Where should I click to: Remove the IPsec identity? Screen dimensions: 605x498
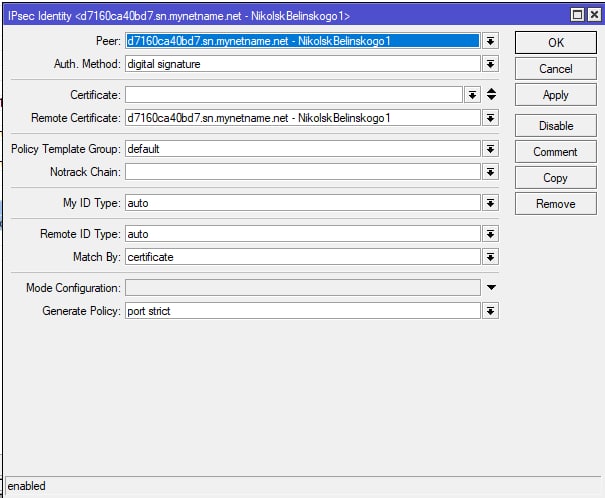pyautogui.click(x=556, y=204)
